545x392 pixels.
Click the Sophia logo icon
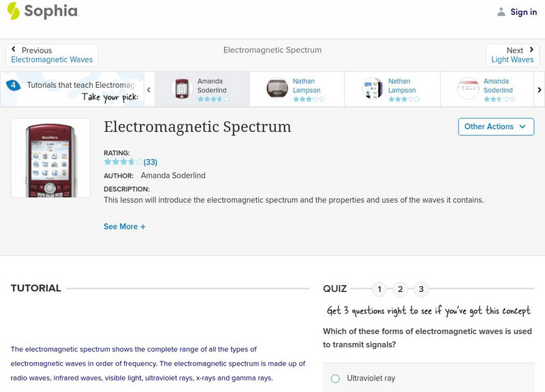13,11
